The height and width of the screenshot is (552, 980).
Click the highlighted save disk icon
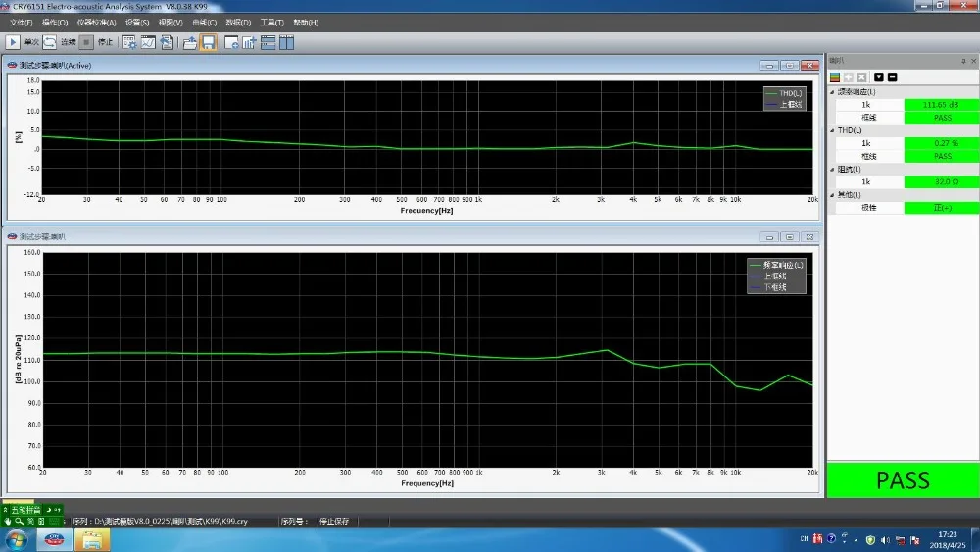(x=209, y=42)
